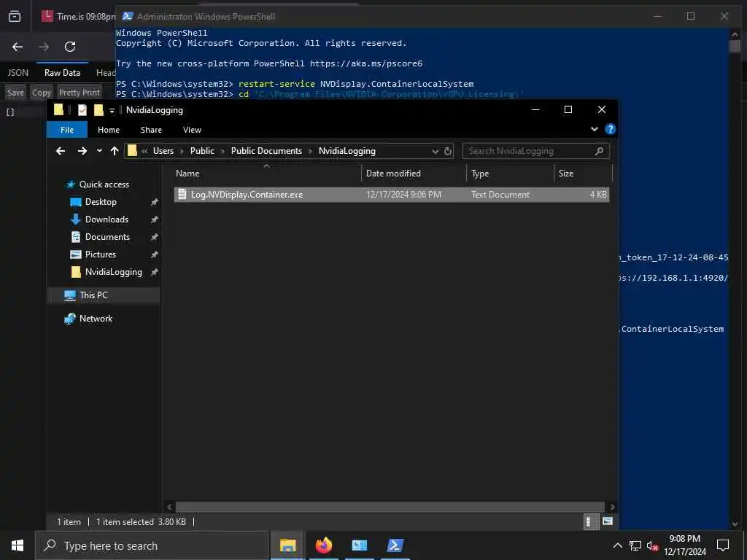Select Network in the navigation pane
This screenshot has width=747, height=560.
[x=96, y=319]
